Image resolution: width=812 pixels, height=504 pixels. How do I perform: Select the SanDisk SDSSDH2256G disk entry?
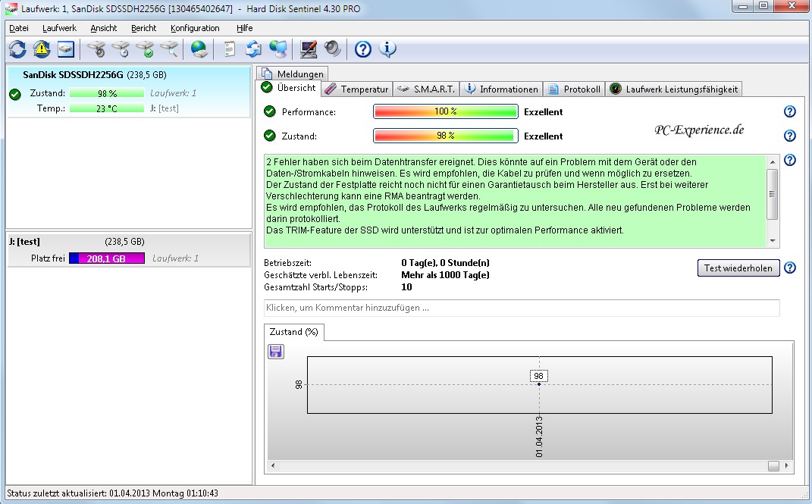point(128,92)
